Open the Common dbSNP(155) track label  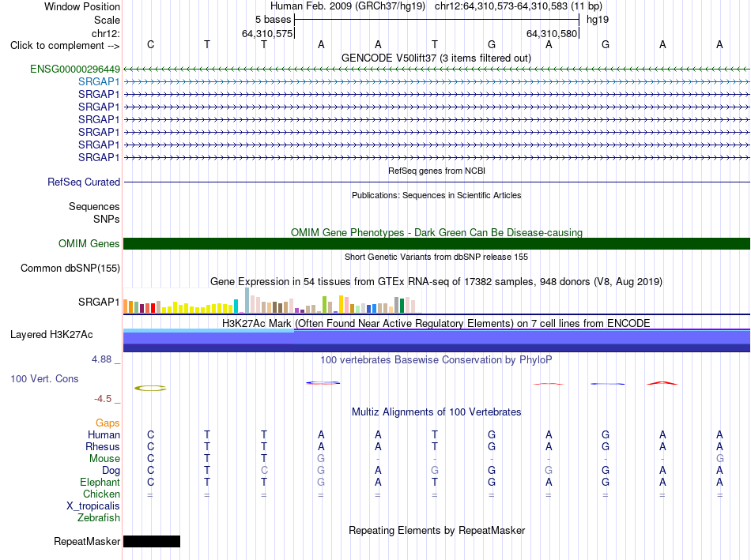70,268
